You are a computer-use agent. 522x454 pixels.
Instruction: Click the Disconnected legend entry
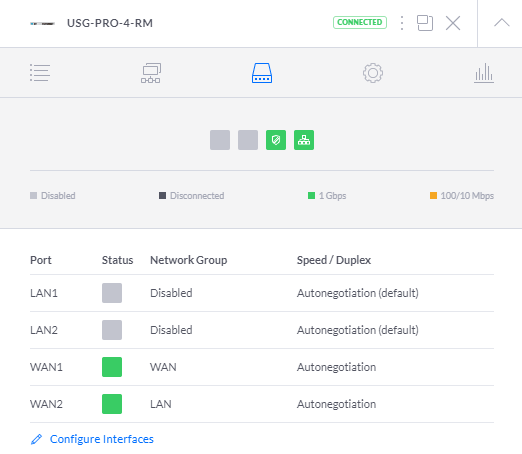click(192, 196)
